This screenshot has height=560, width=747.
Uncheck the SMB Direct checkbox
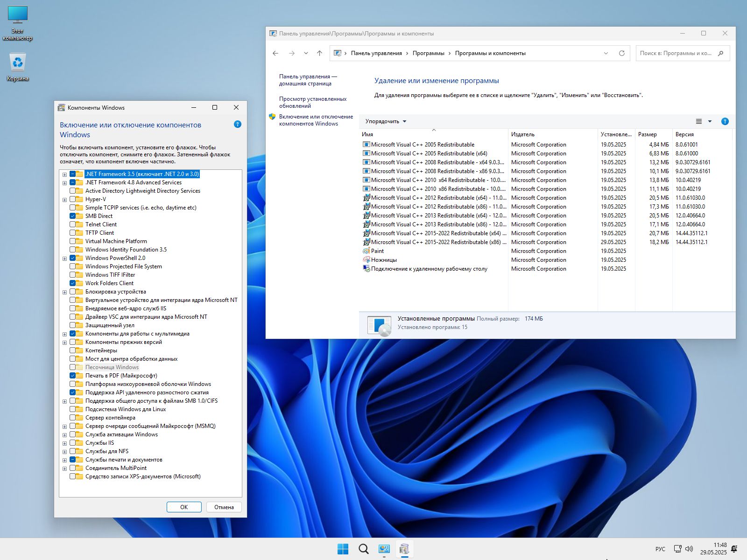[73, 216]
